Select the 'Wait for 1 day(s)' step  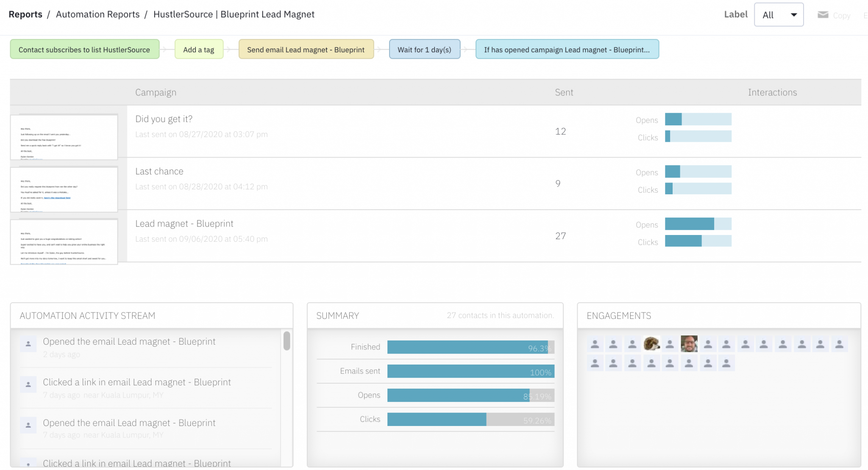[x=424, y=50]
